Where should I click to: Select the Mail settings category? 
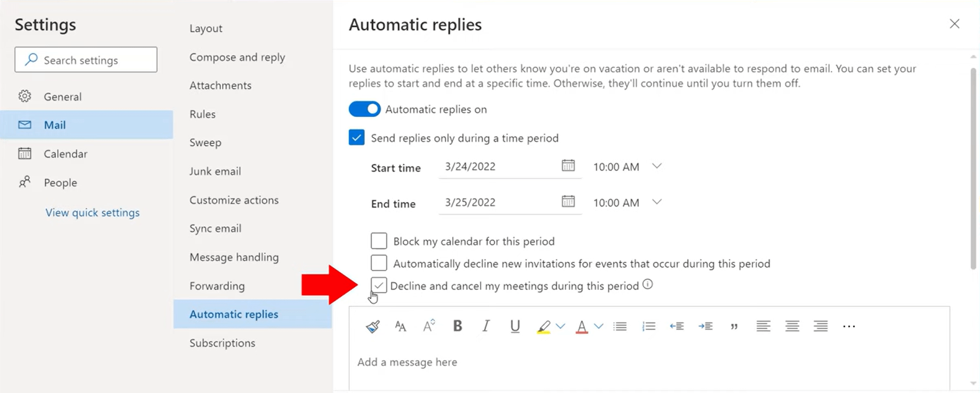click(x=87, y=124)
